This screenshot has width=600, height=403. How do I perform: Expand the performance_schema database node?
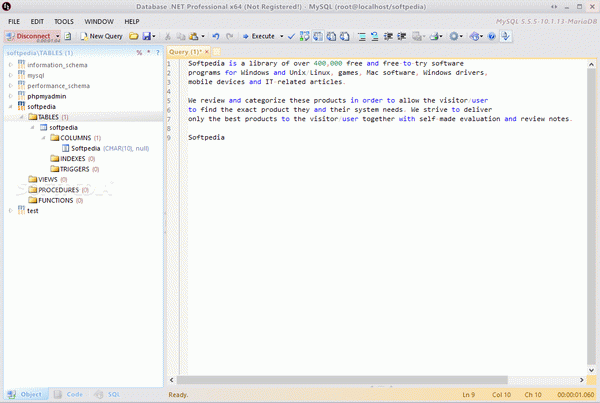(11, 86)
